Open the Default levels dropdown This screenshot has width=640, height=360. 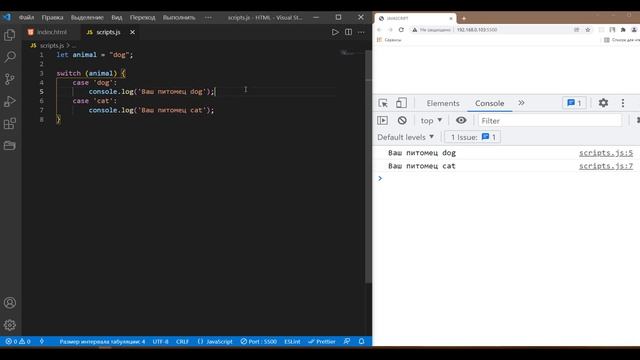406,137
